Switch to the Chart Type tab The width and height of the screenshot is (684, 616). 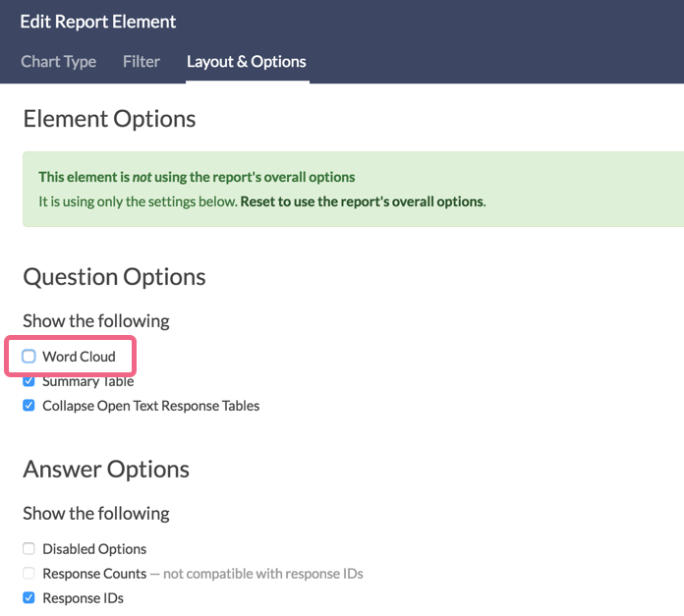pyautogui.click(x=58, y=61)
